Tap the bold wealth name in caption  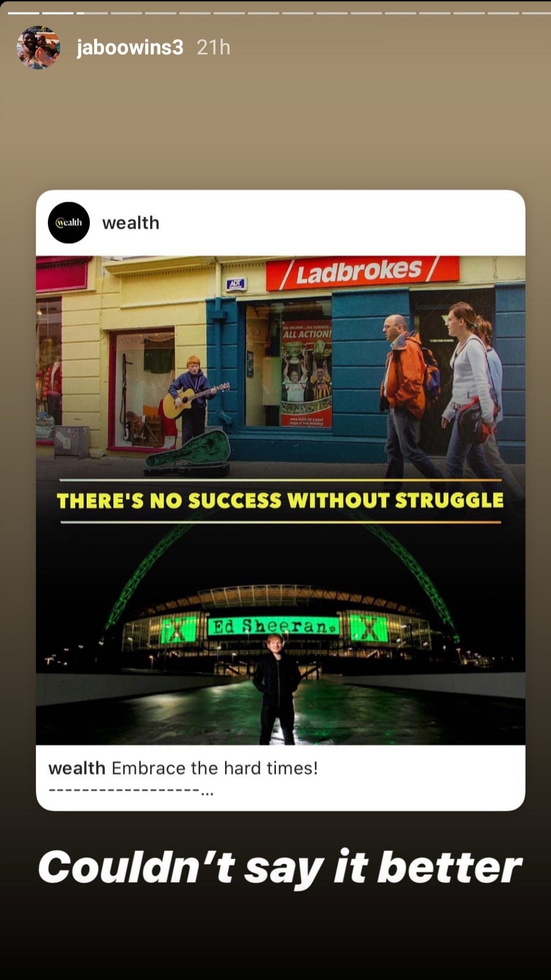pos(77,768)
